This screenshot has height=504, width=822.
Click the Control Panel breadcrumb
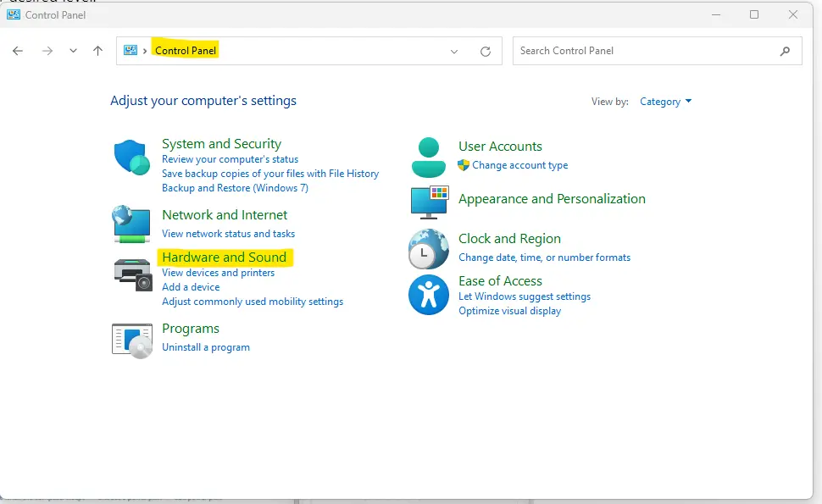coord(186,51)
